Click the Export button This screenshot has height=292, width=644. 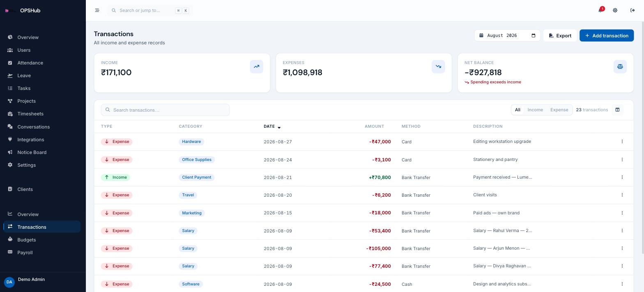pyautogui.click(x=560, y=35)
